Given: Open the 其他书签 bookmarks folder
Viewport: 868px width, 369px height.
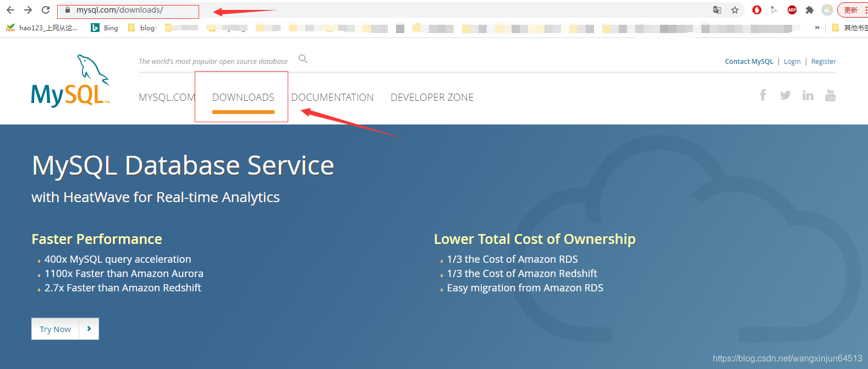Looking at the screenshot, I should click(850, 28).
